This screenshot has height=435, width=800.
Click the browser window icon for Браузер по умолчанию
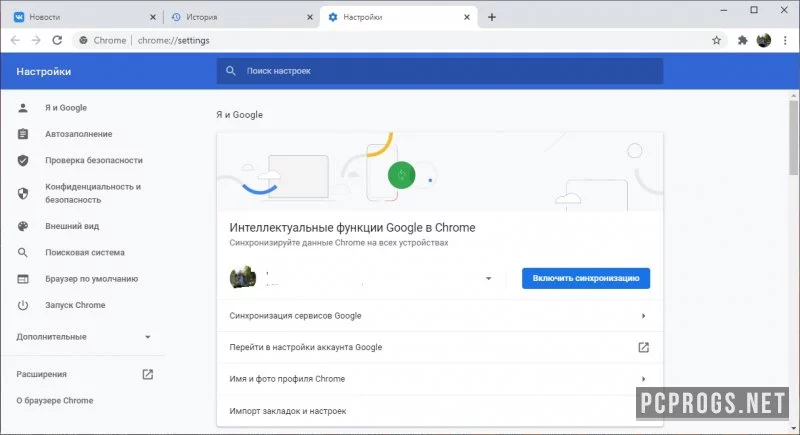pyautogui.click(x=23, y=279)
